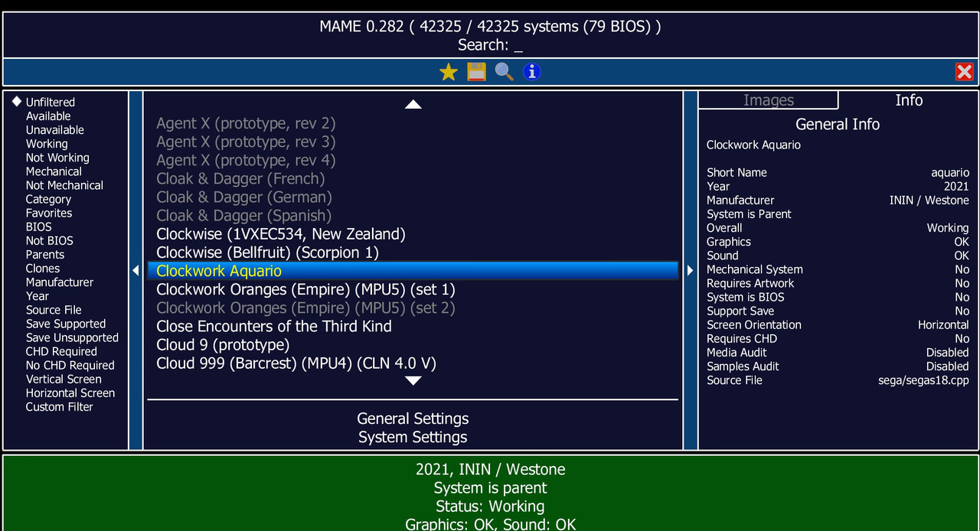Select the Available filter
This screenshot has height=531, width=980.
coord(48,116)
